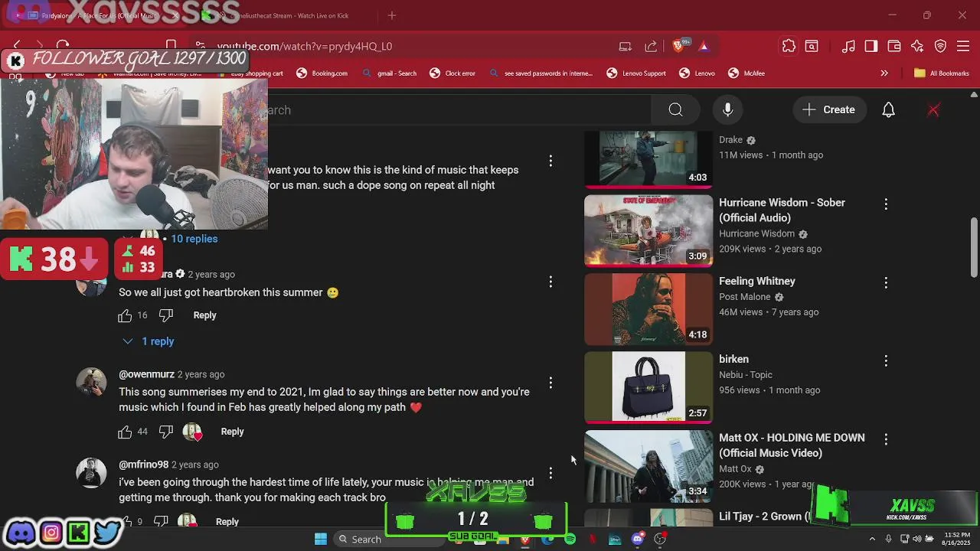The width and height of the screenshot is (980, 551).
Task: Dislike the @owenmurz comment
Action: [x=166, y=432]
